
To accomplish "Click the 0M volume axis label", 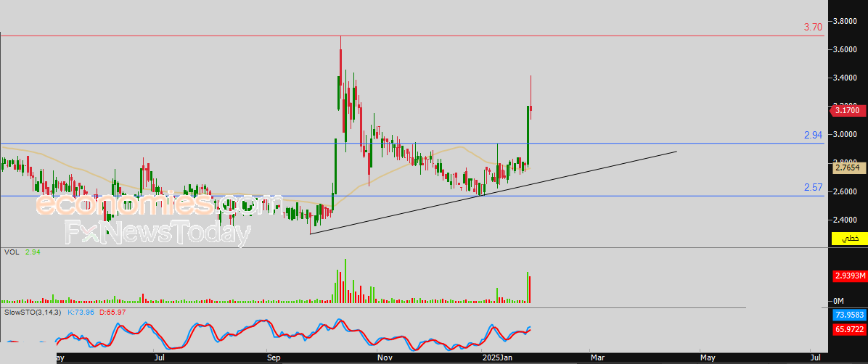I will click(x=839, y=301).
